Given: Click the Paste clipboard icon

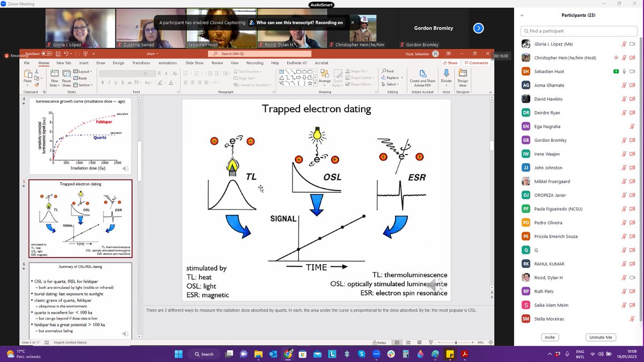Looking at the screenshot, I should (x=27, y=75).
